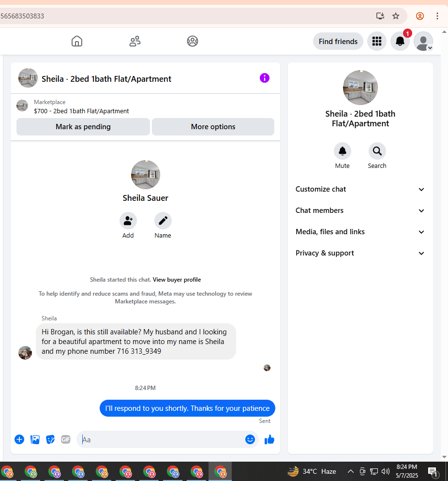Screen dimensions: 448x481
Task: Click the 8:24 PM timestamp in chat
Action: [x=145, y=388]
